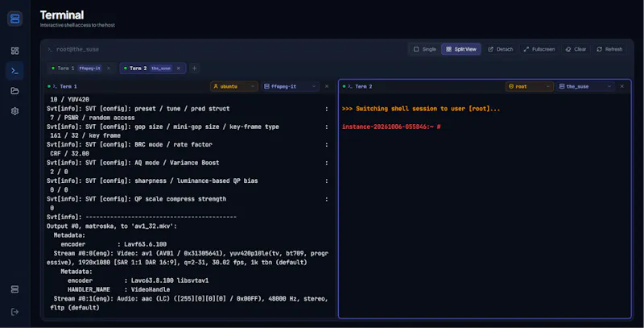Click the "HANDLER_NAME : VideoHandle" line
The width and height of the screenshot is (644, 328).
pyautogui.click(x=118, y=289)
